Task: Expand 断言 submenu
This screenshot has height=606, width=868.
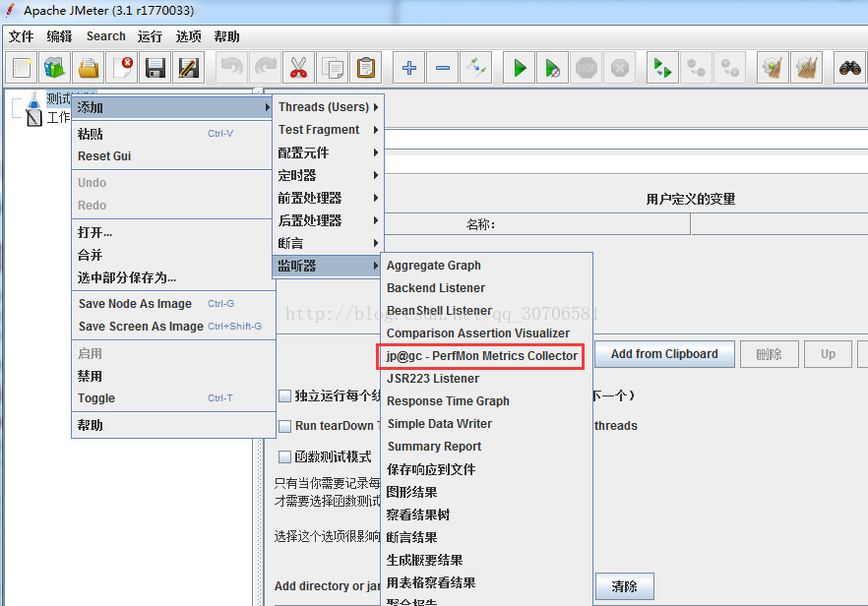Action: click(328, 243)
